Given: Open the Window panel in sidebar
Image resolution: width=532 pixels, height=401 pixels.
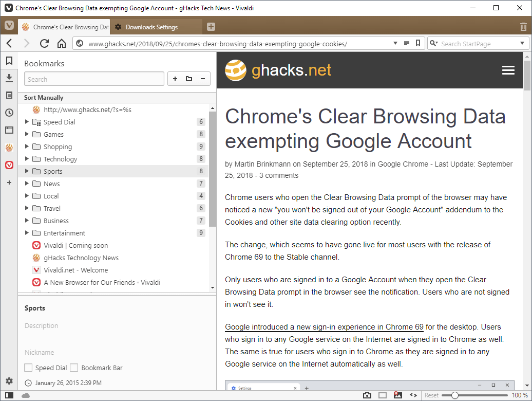Looking at the screenshot, I should [x=9, y=130].
